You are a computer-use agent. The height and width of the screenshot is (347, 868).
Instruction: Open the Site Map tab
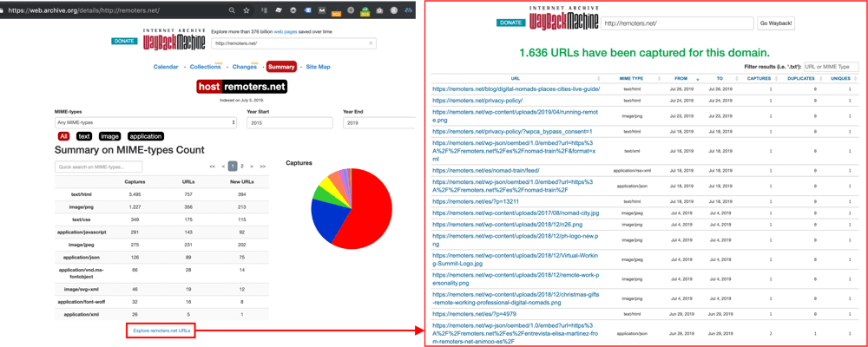[318, 67]
